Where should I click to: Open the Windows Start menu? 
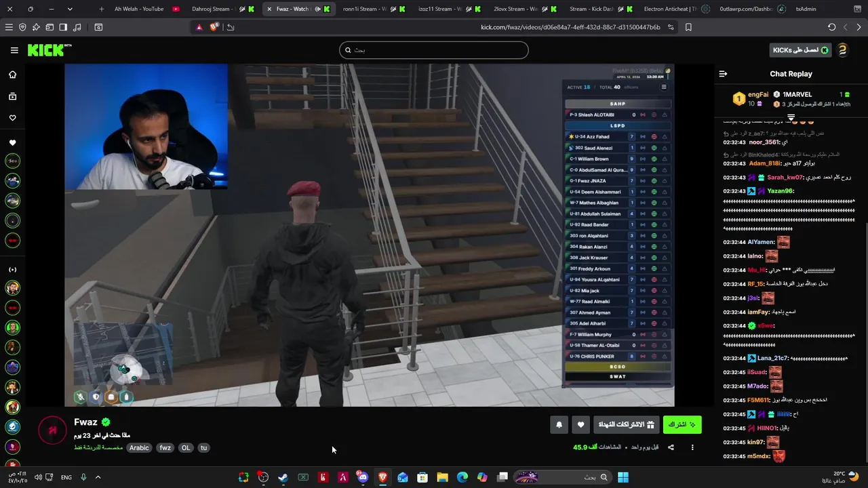[x=623, y=477]
